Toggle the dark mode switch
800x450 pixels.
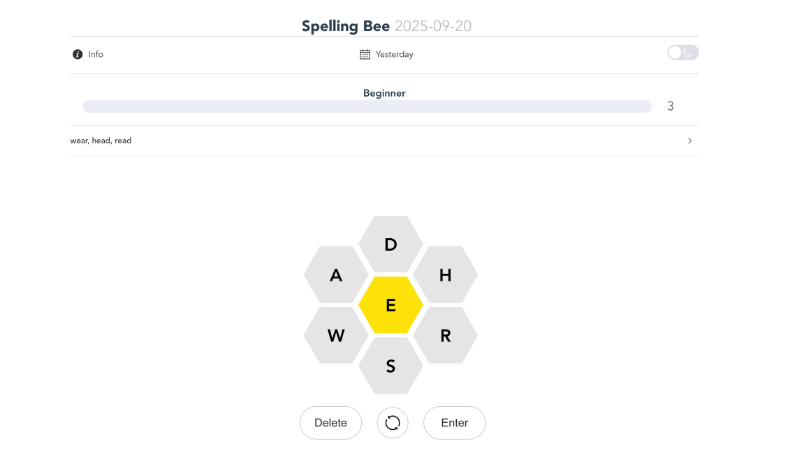(683, 53)
